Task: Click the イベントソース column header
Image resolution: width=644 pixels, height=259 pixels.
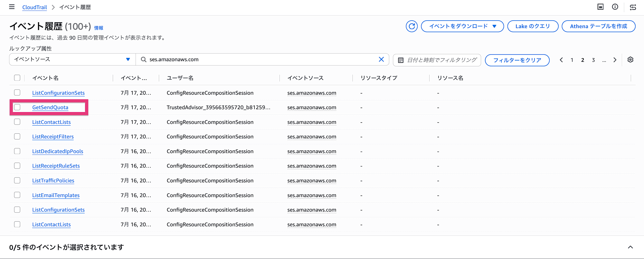Action: [x=305, y=78]
